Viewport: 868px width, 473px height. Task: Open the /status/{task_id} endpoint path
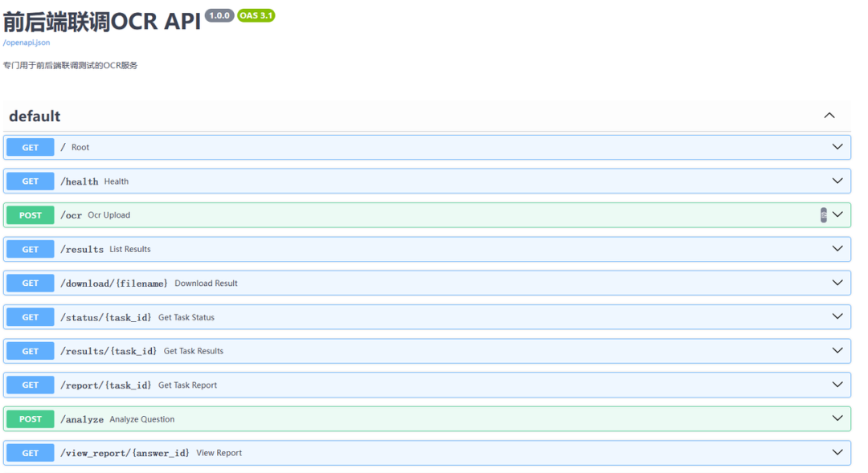(x=105, y=317)
